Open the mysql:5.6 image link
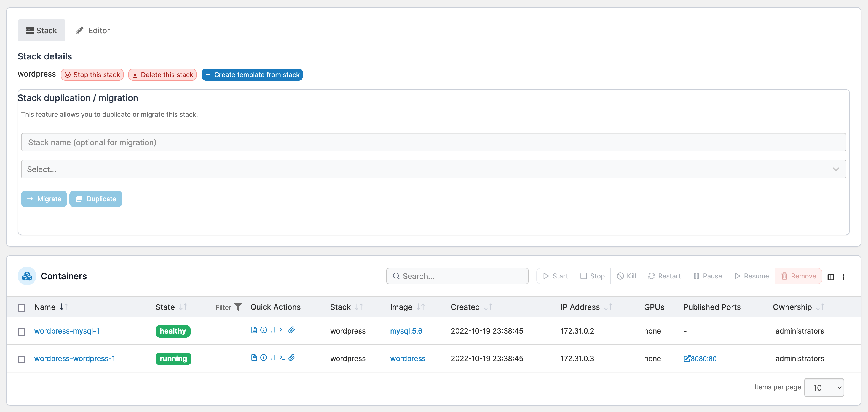Screen dimensions: 868x412 coord(406,331)
